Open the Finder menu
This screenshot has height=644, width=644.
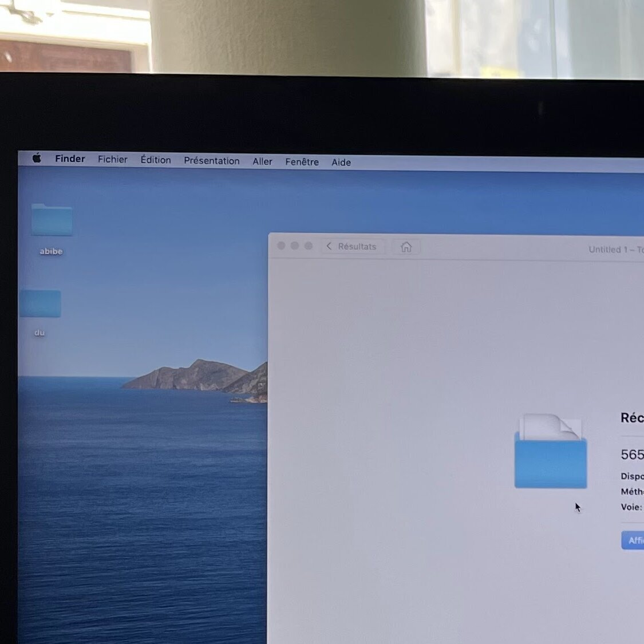[70, 159]
